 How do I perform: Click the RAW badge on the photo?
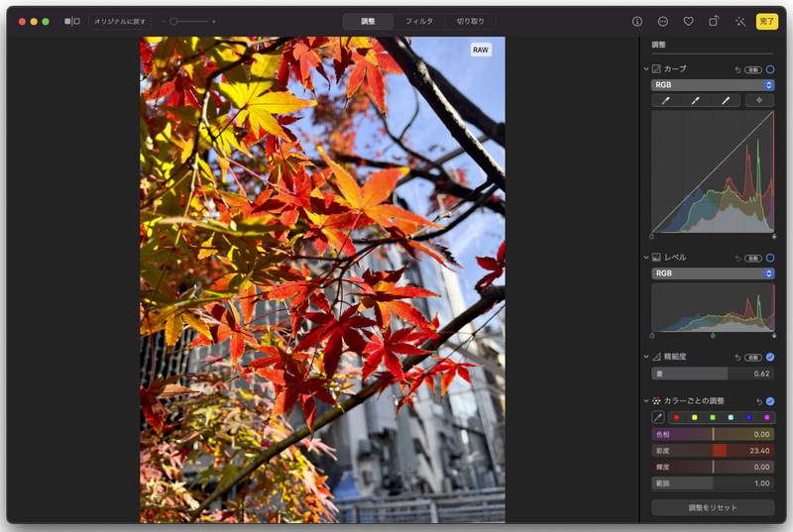481,50
